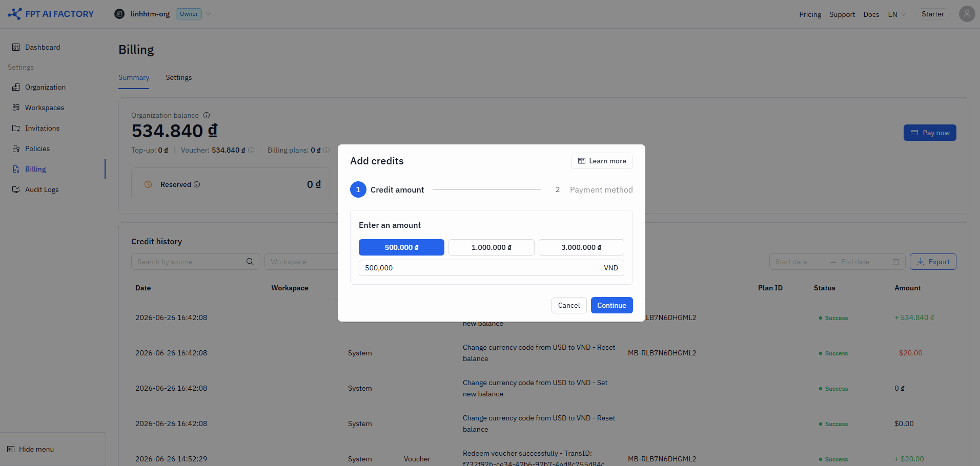Go to Dashboard in sidebar
The height and width of the screenshot is (466, 980).
coord(43,47)
